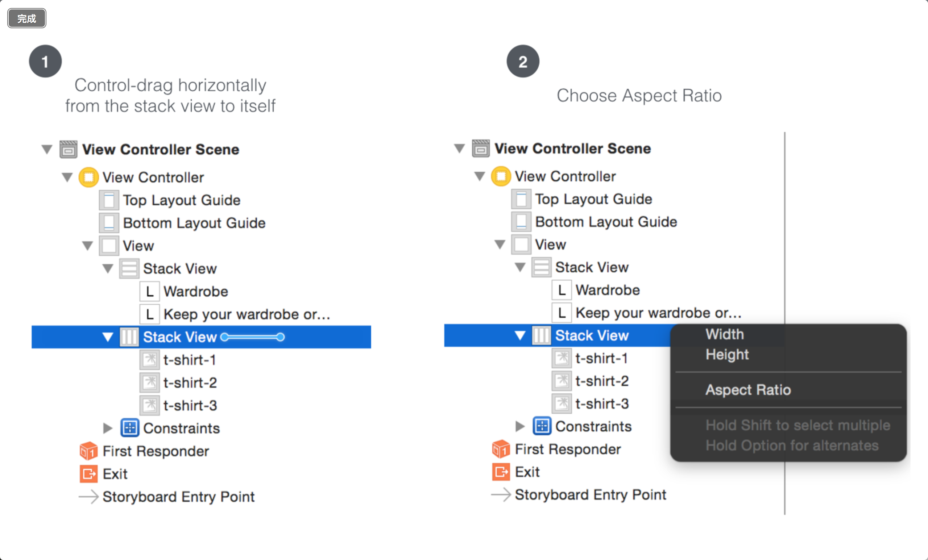Select Storyboard Entry Point in left outline

(x=178, y=497)
